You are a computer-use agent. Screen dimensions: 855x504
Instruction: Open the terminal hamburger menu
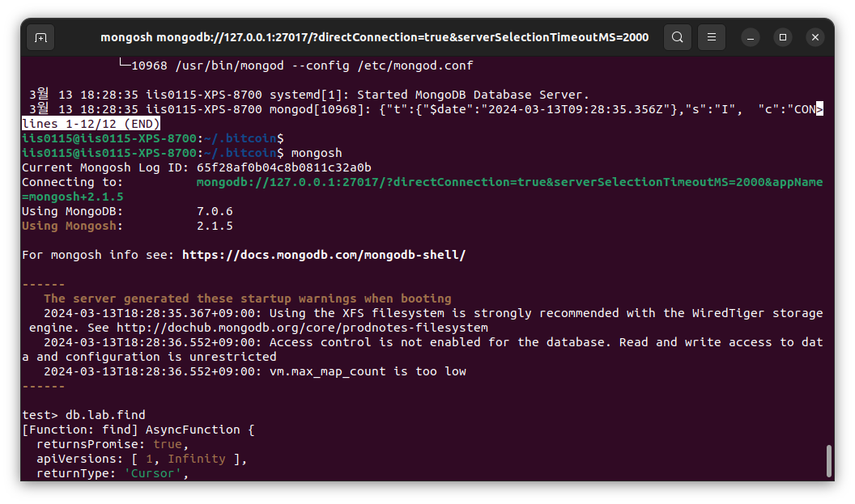tap(712, 37)
